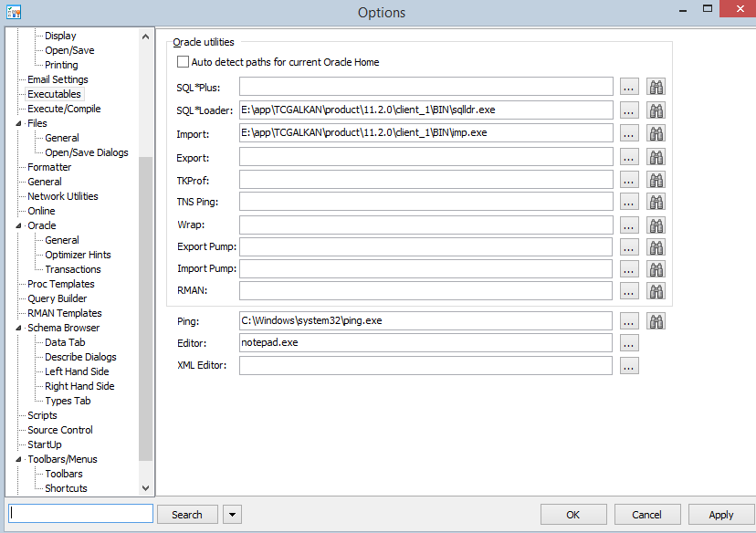This screenshot has width=756, height=533.
Task: Click the TKProf path field
Action: [426, 179]
